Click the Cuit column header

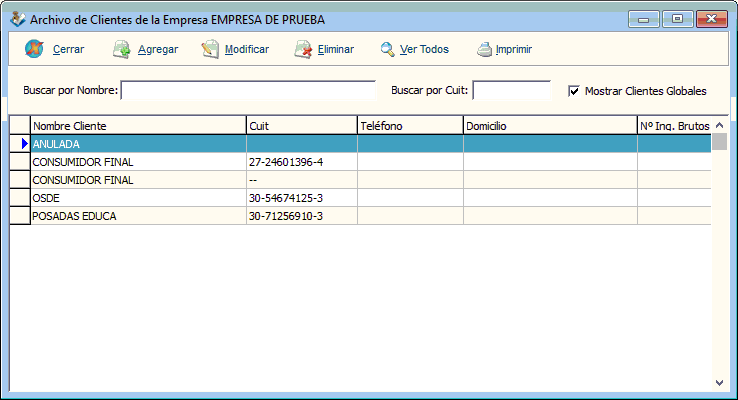(x=301, y=126)
